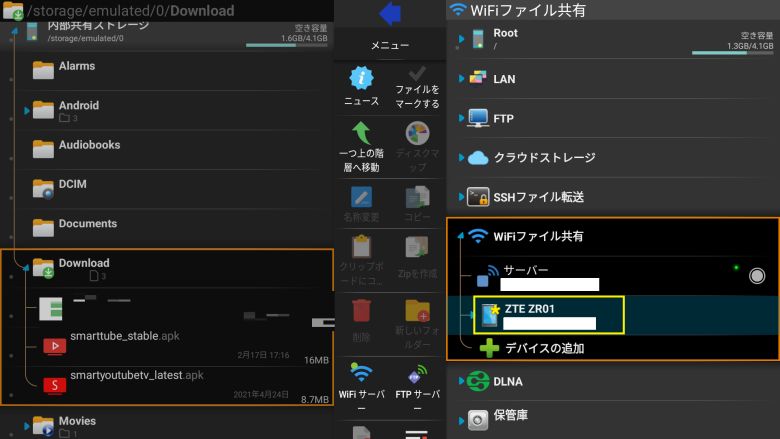780x439 pixels.
Task: Click the Copy files icon
Action: [417, 197]
